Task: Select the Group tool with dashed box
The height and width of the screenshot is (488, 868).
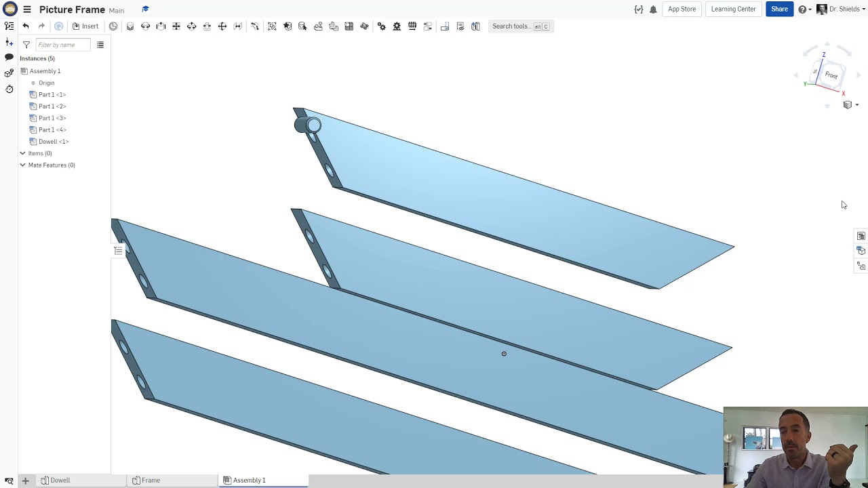Action: [x=272, y=26]
